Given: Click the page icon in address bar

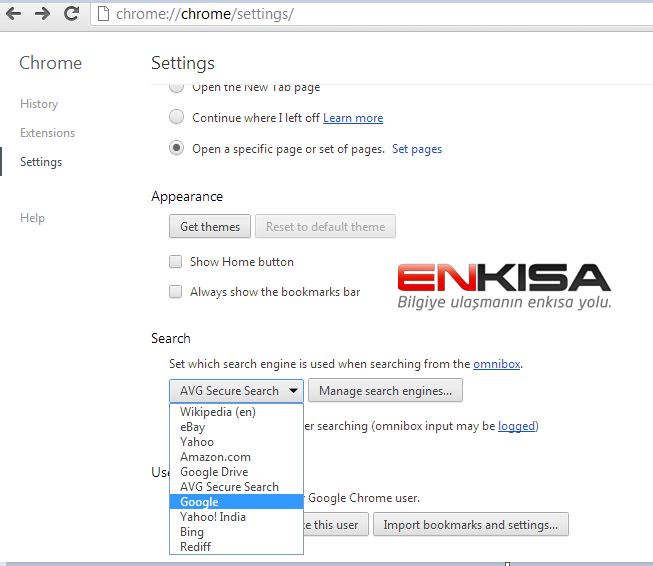Looking at the screenshot, I should [103, 14].
